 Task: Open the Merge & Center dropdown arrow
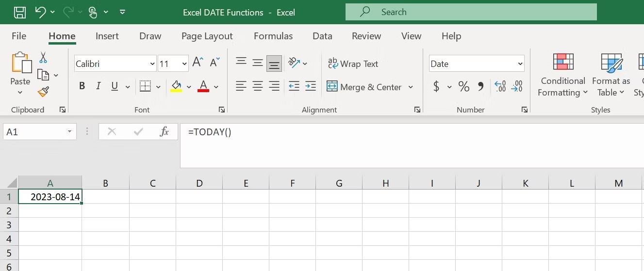click(411, 87)
